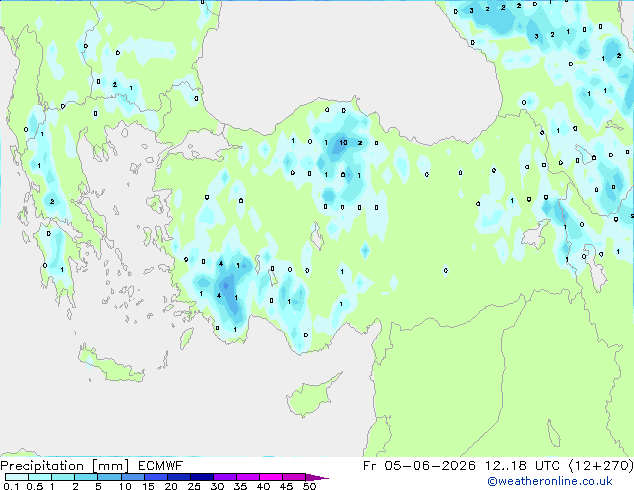
Task: Click the 'Precipitation [mm]' title text
Action: pyautogui.click(x=65, y=466)
